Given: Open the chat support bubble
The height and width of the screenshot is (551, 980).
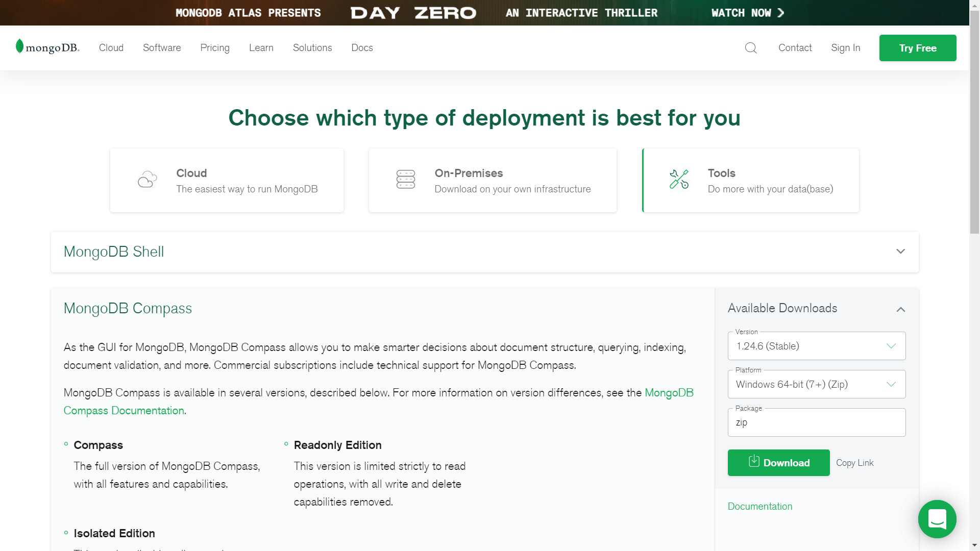Looking at the screenshot, I should (x=937, y=519).
